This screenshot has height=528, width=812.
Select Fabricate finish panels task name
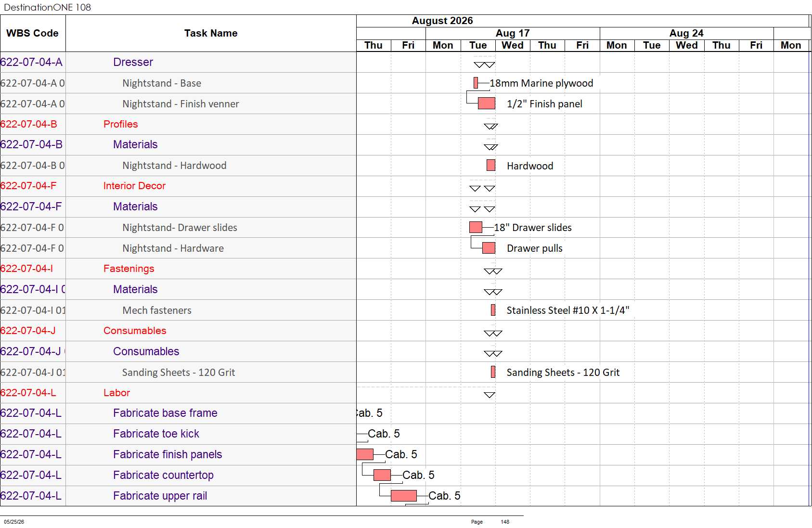coord(168,454)
